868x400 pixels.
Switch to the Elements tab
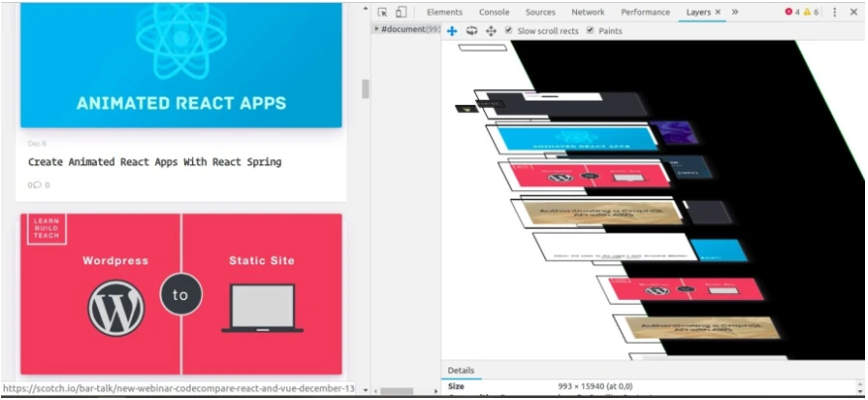point(444,12)
